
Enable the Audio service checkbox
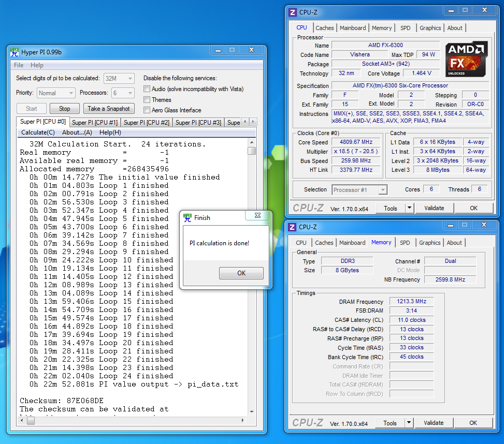pyautogui.click(x=147, y=89)
